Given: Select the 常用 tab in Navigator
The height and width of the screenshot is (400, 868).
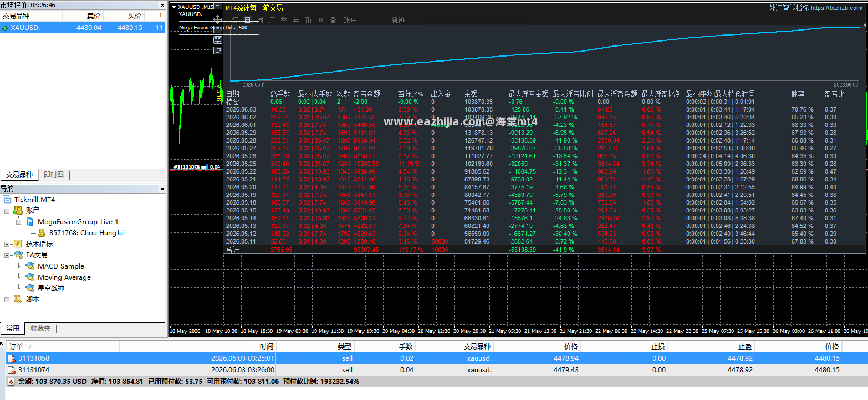Looking at the screenshot, I should (13, 328).
